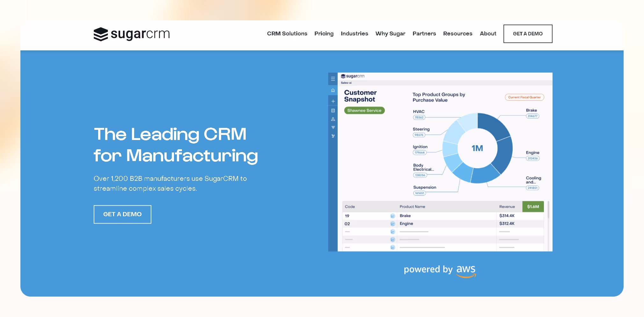Open the Industries menu
The height and width of the screenshot is (317, 644).
pos(354,33)
